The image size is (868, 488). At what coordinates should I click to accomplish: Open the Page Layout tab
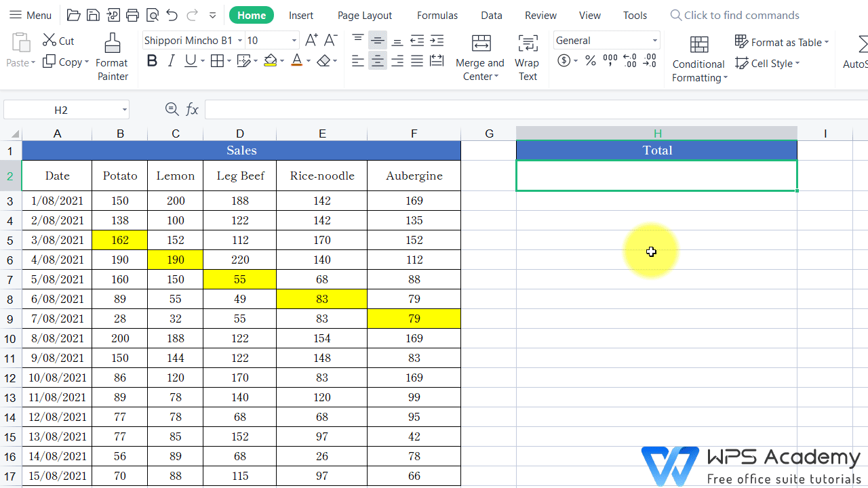[365, 15]
